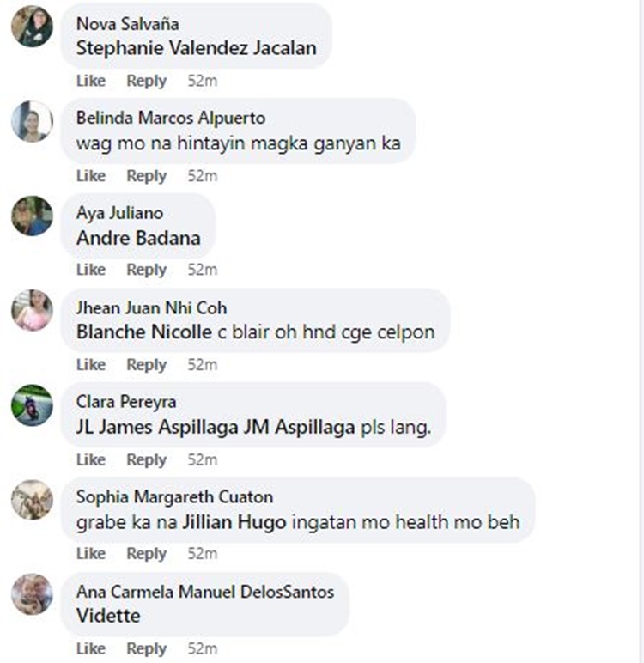The image size is (644, 663).
Task: Reply to Sophia Margareth Cuaton's comment
Action: point(147,554)
